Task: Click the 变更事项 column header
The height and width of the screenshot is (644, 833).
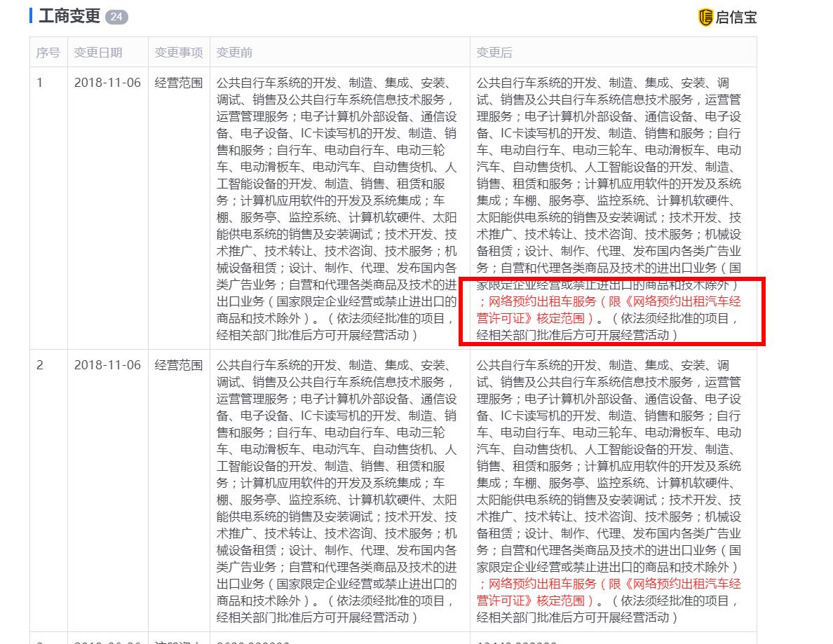Action: pos(179,53)
